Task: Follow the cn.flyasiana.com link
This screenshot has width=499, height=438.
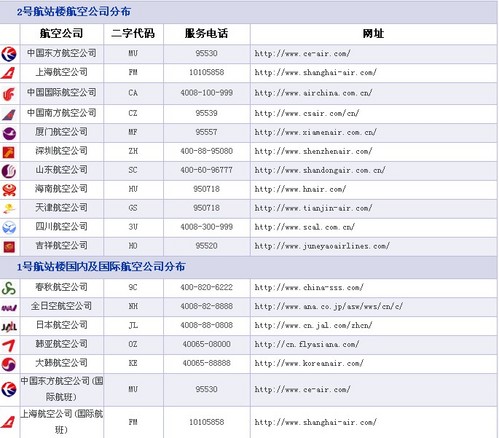Action: [x=307, y=344]
